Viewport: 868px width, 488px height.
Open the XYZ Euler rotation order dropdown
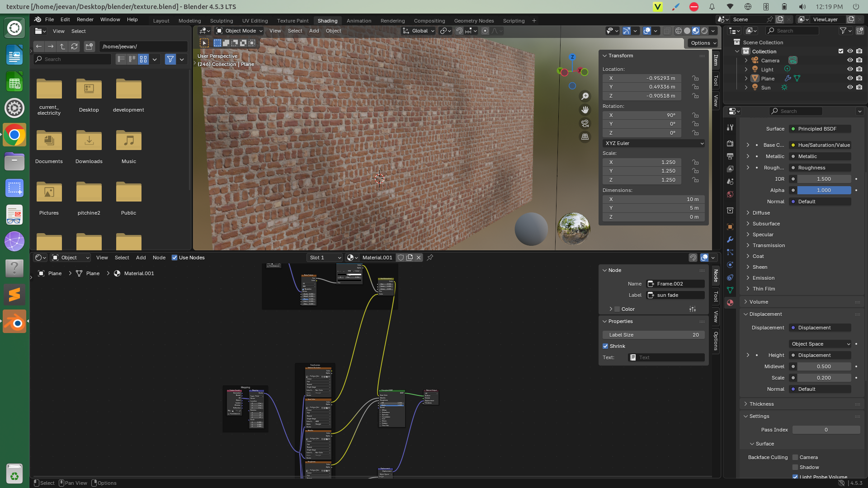653,143
